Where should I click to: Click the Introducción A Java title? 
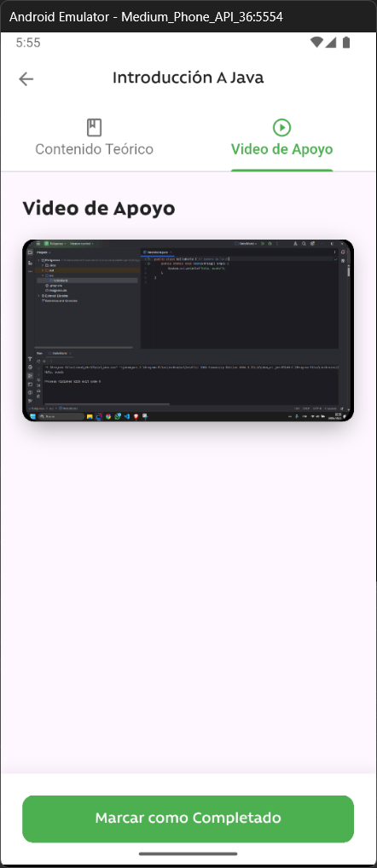pyautogui.click(x=188, y=78)
